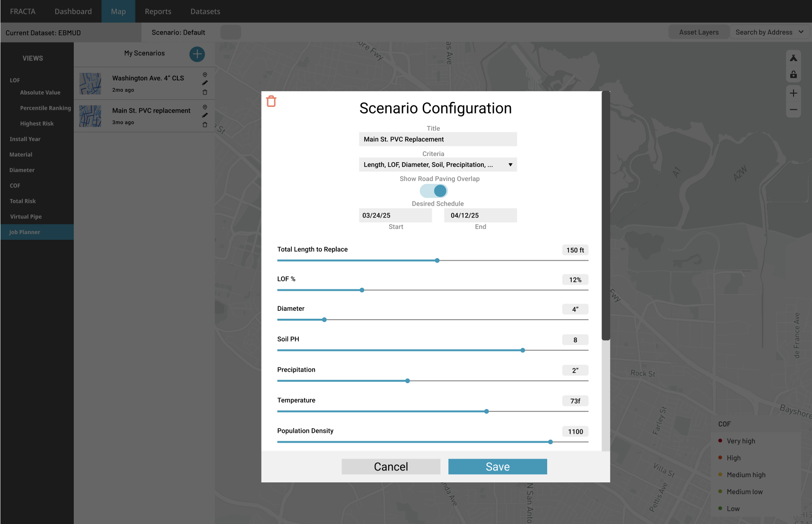
Task: Click the Start date field
Action: point(395,215)
